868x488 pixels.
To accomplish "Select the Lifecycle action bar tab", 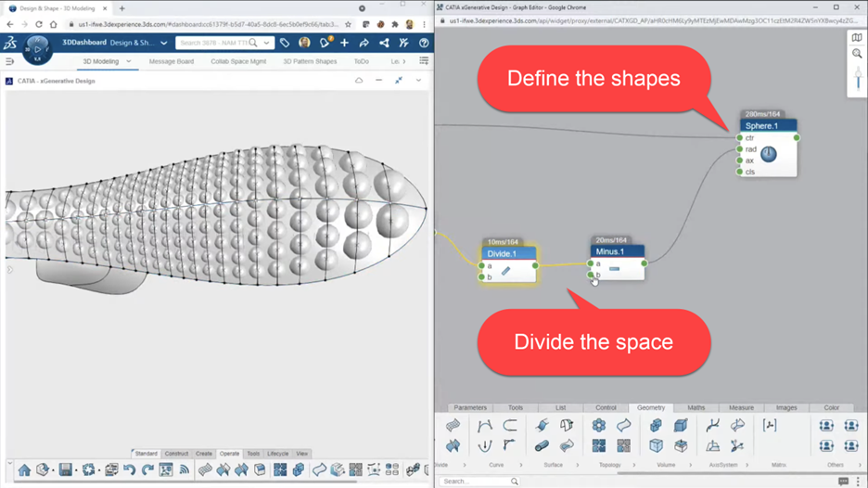I will pyautogui.click(x=278, y=453).
